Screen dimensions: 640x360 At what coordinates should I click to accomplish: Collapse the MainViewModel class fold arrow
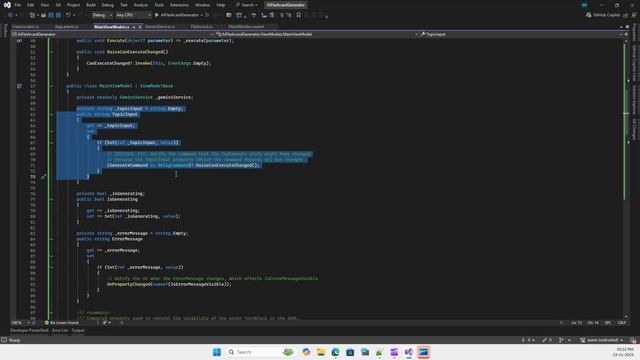click(51, 86)
